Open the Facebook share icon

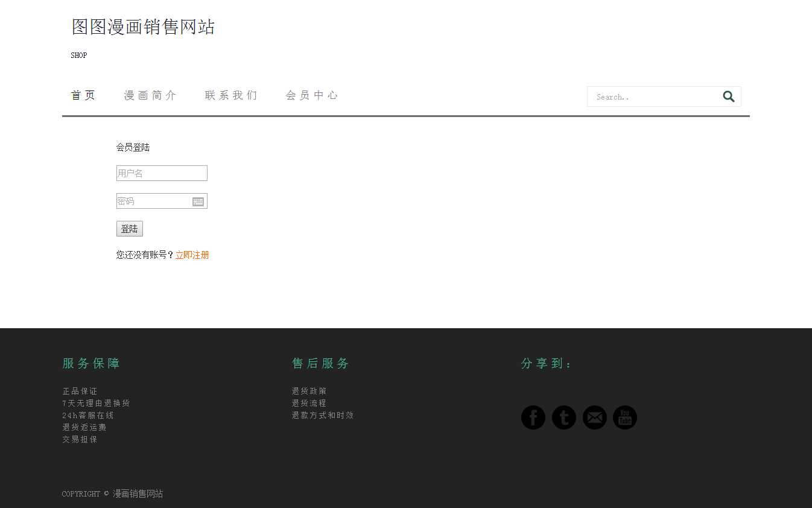pyautogui.click(x=533, y=418)
